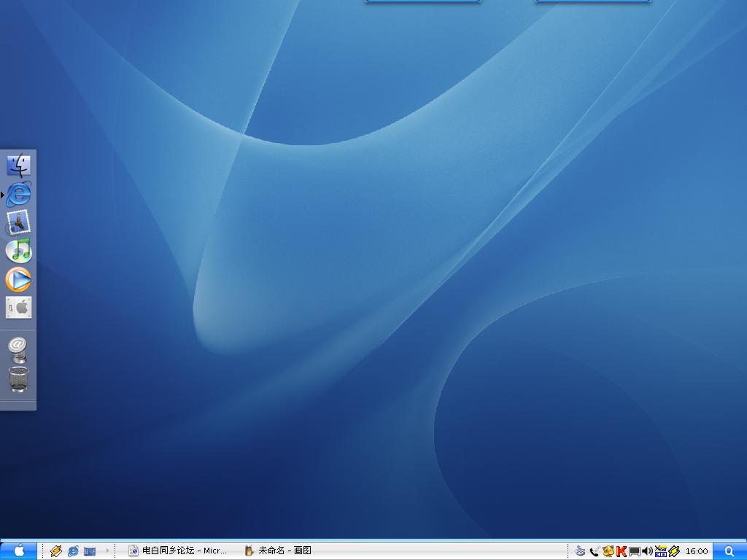747x560 pixels.
Task: Open System Preferences in the dock
Action: [x=19, y=307]
